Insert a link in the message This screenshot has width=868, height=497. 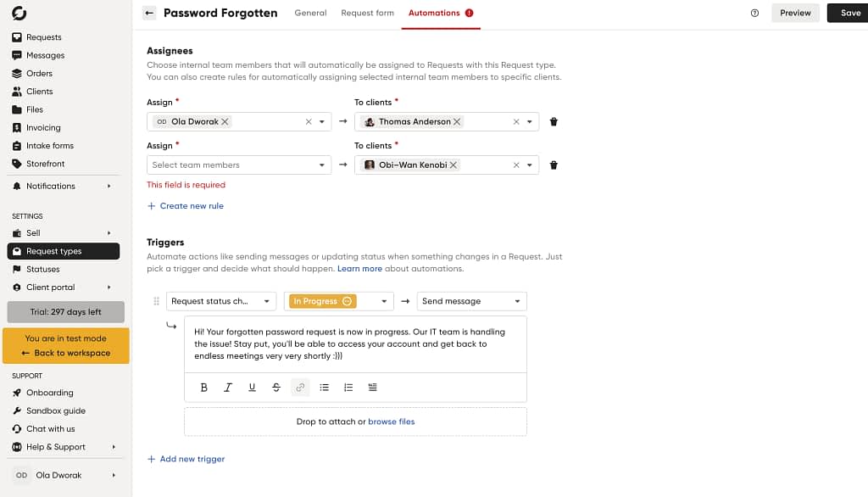pyautogui.click(x=300, y=388)
